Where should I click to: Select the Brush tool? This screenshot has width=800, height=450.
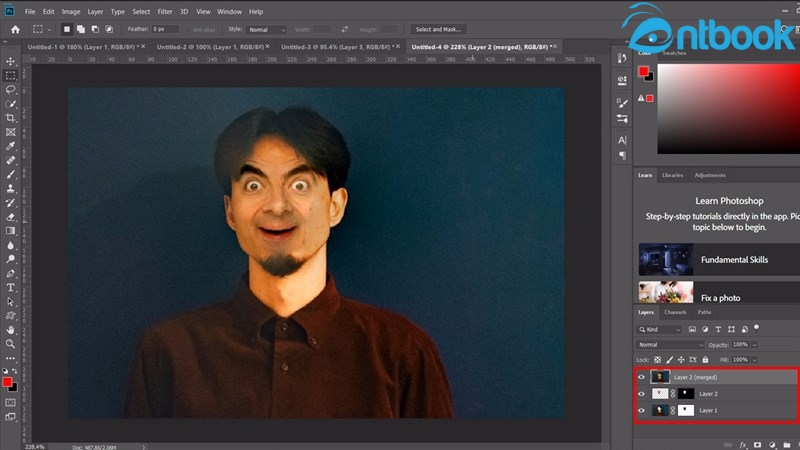pos(10,174)
